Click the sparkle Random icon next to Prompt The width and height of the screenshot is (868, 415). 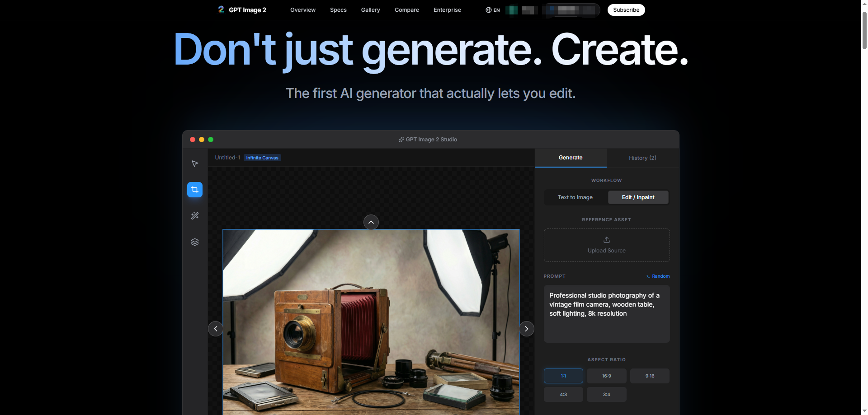[x=648, y=276]
